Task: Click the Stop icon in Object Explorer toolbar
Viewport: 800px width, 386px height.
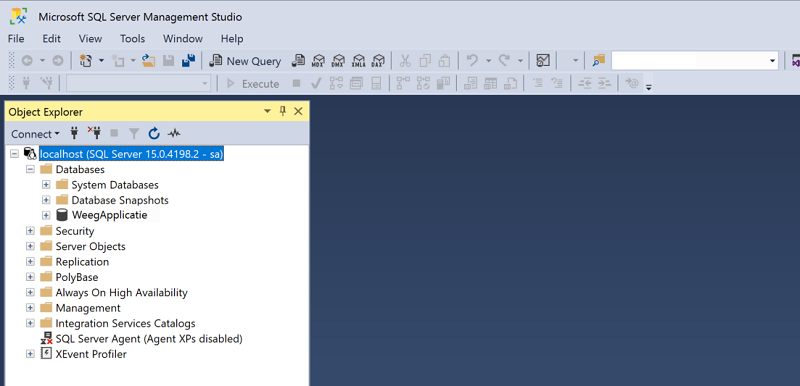Action: pyautogui.click(x=114, y=134)
